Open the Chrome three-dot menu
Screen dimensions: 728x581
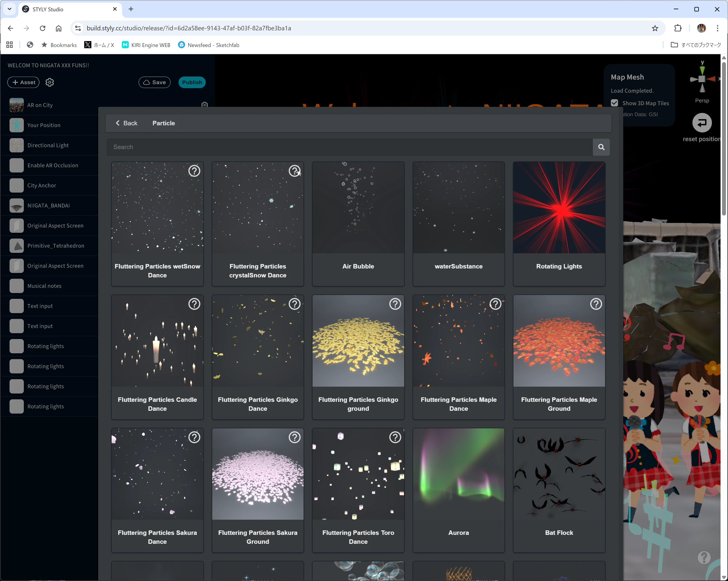click(x=718, y=28)
